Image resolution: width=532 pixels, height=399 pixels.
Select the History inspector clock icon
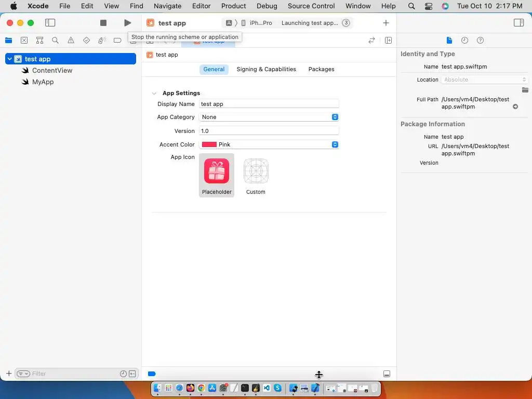click(465, 41)
